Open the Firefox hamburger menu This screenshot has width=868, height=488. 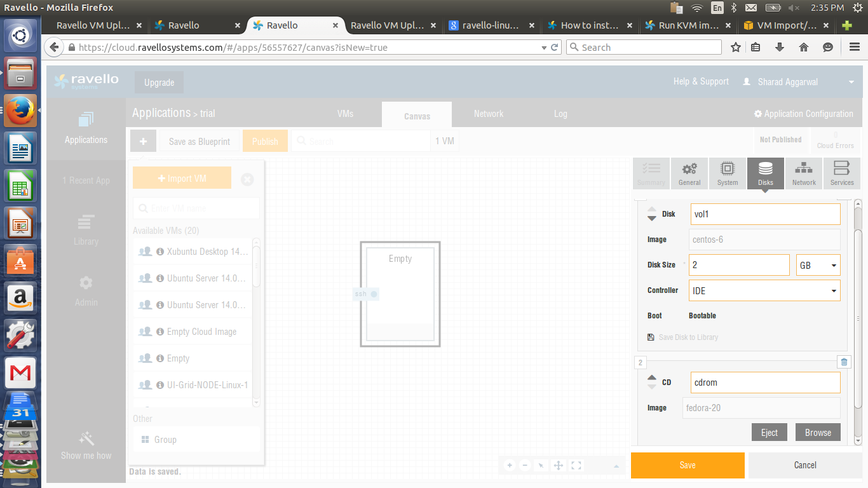[x=855, y=47]
